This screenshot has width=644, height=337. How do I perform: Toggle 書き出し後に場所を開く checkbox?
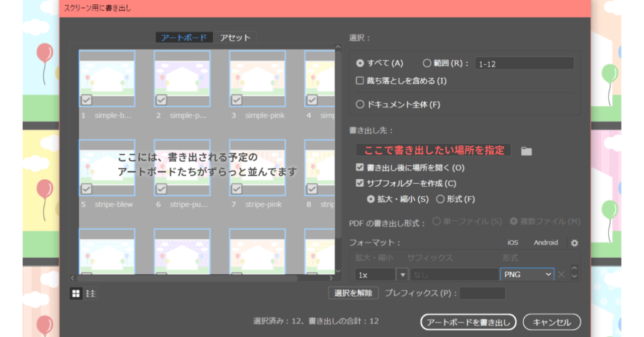360,168
